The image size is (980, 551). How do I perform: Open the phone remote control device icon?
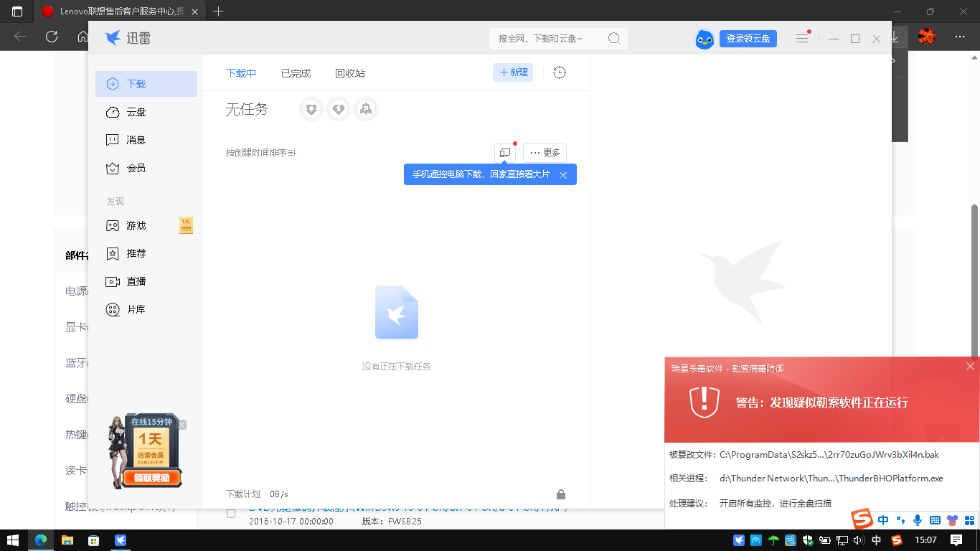(505, 153)
